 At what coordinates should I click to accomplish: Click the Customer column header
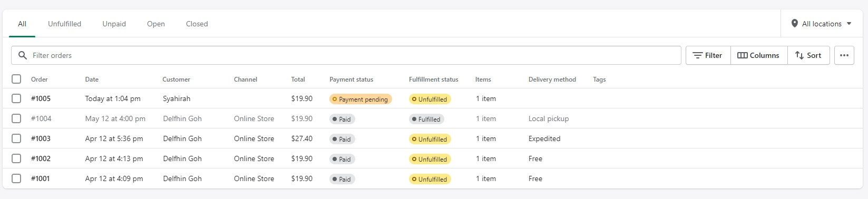click(x=177, y=79)
